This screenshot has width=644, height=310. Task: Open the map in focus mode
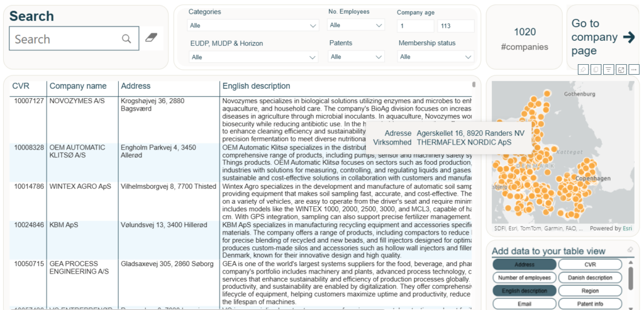(621, 69)
